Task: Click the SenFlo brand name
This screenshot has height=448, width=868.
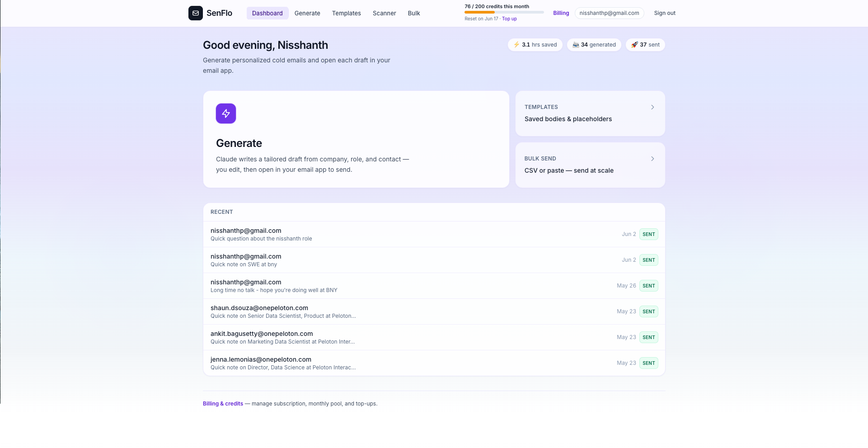Action: point(219,13)
